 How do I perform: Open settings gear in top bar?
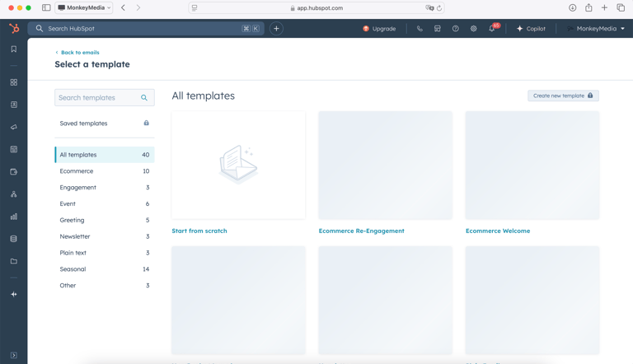[x=474, y=29]
